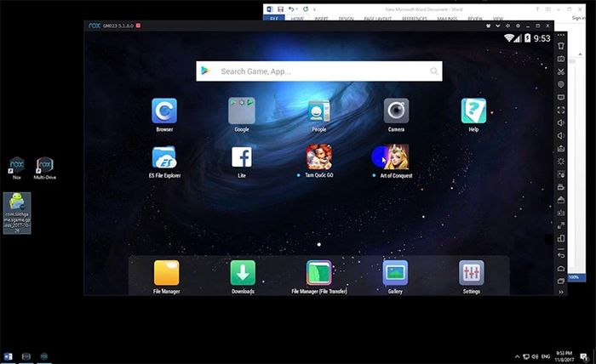Click the Google Play logo in search bar

pyautogui.click(x=205, y=71)
